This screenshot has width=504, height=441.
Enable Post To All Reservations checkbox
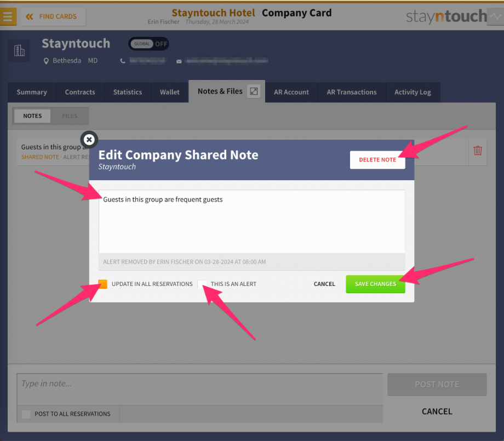(x=26, y=414)
